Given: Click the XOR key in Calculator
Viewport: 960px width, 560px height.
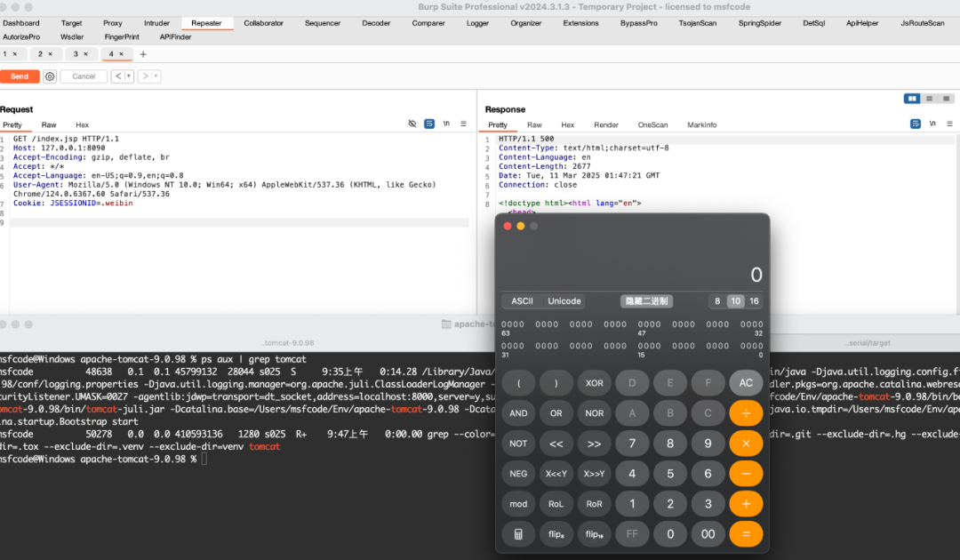Looking at the screenshot, I should 594,383.
